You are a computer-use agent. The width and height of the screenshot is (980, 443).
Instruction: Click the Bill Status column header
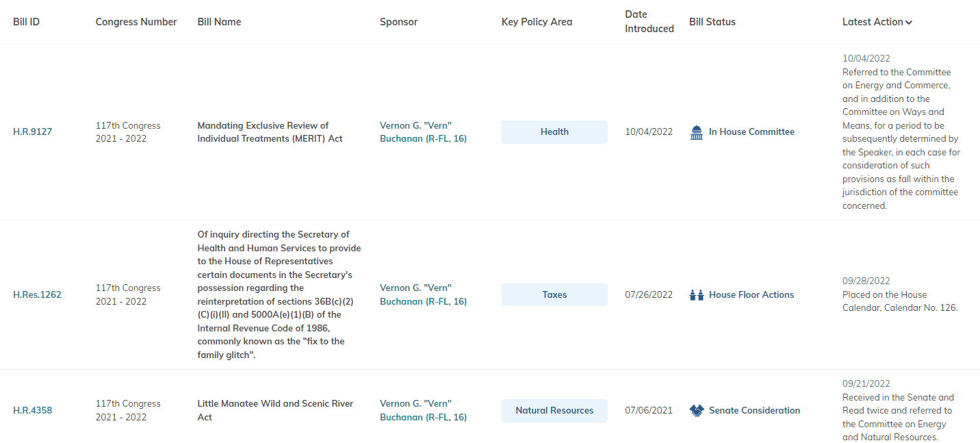point(712,22)
